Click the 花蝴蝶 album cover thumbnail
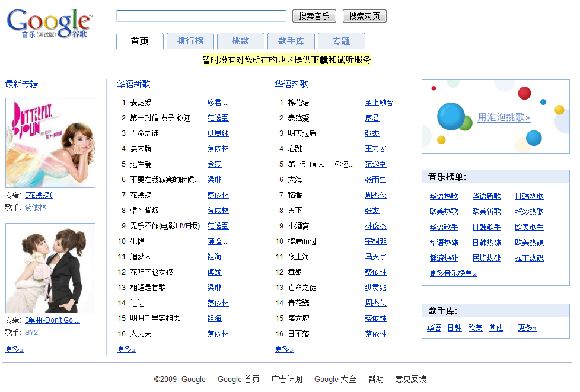This screenshot has height=392, width=580. coord(50,143)
